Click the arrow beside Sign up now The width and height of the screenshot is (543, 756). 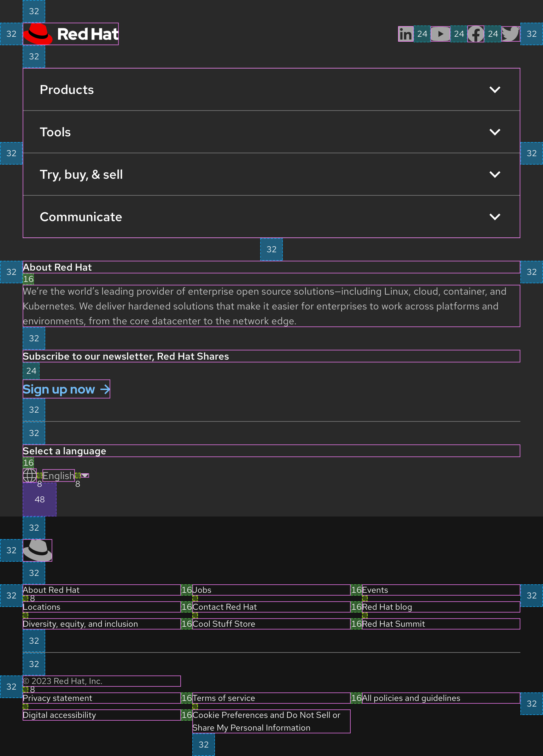click(105, 389)
